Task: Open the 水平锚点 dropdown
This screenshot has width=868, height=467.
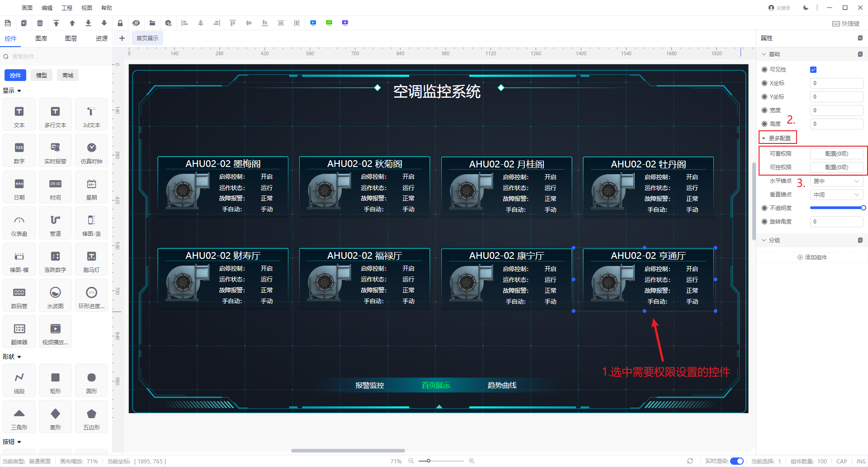Action: tap(836, 181)
